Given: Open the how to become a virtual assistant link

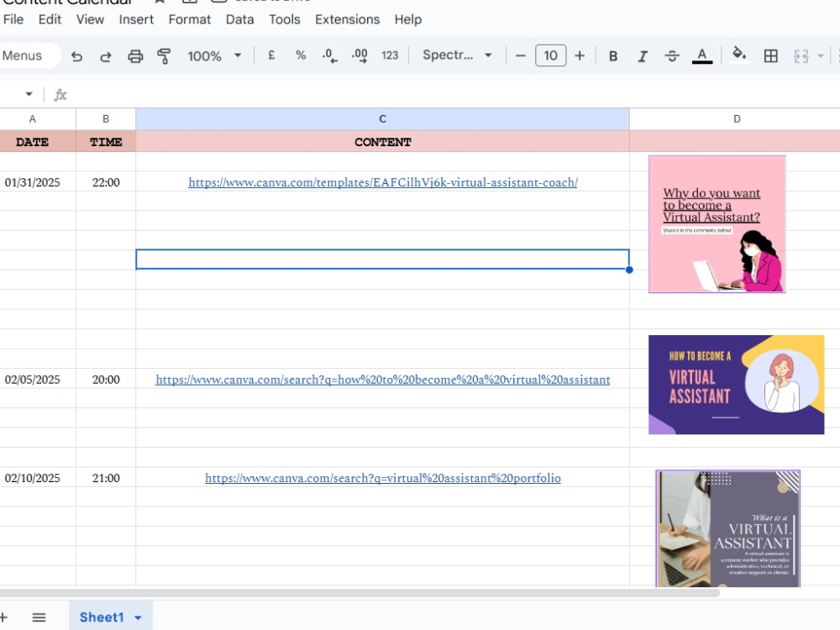Looking at the screenshot, I should click(x=382, y=380).
